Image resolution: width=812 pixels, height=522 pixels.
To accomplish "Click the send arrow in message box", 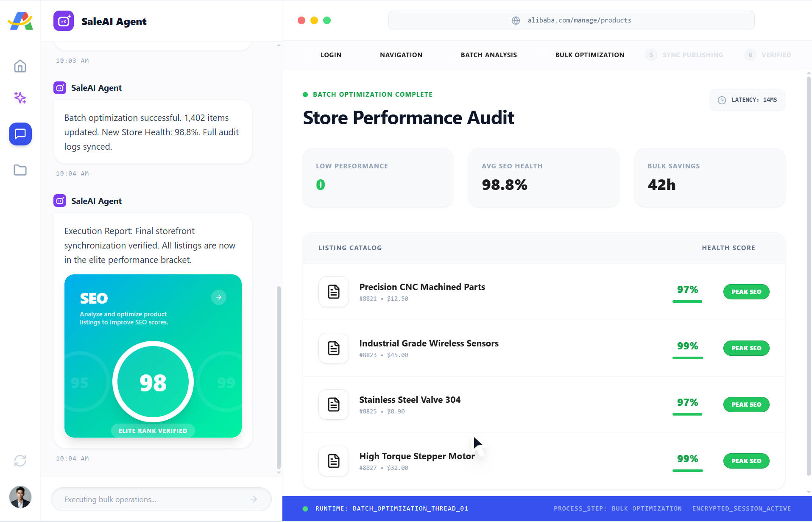I will point(254,499).
